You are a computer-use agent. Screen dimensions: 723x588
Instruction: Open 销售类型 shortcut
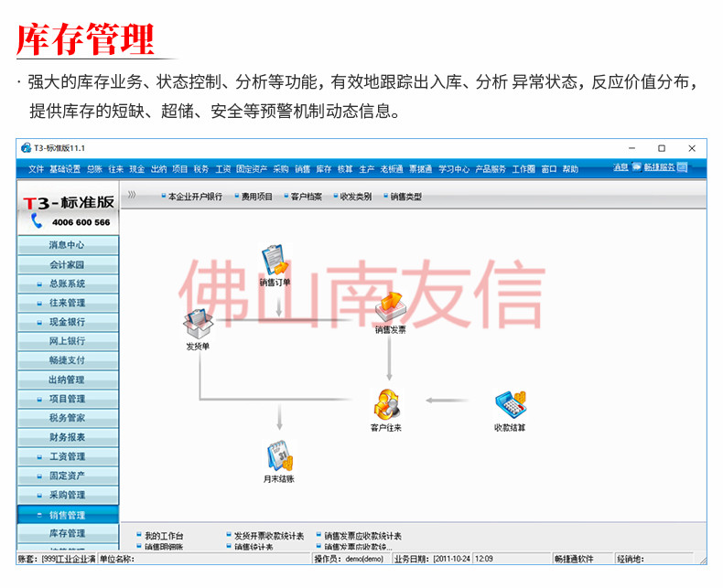pos(406,197)
